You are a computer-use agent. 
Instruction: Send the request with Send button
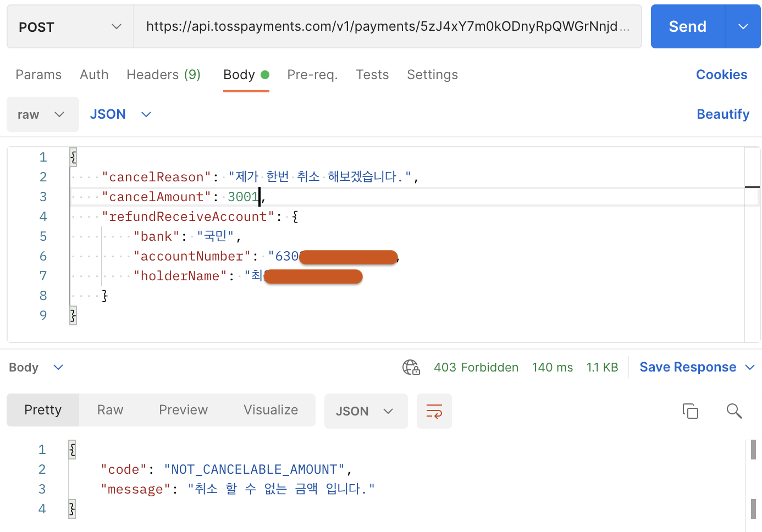pos(688,26)
